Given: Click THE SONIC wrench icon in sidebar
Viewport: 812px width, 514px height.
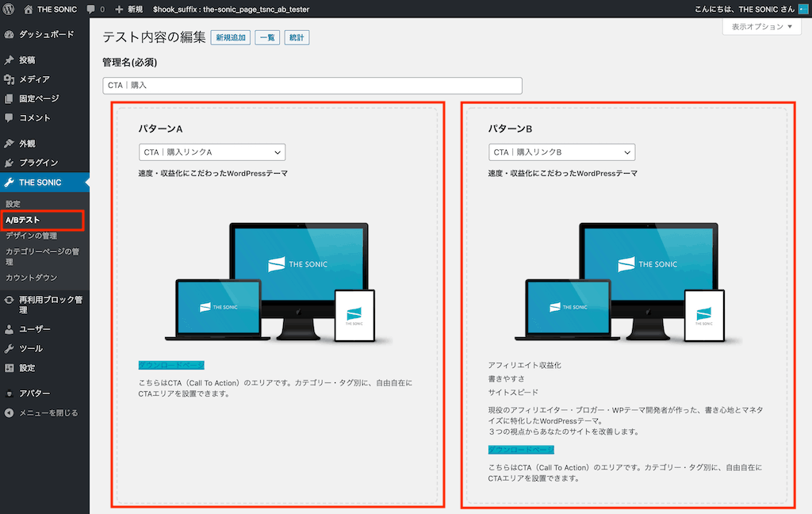Looking at the screenshot, I should tap(9, 182).
